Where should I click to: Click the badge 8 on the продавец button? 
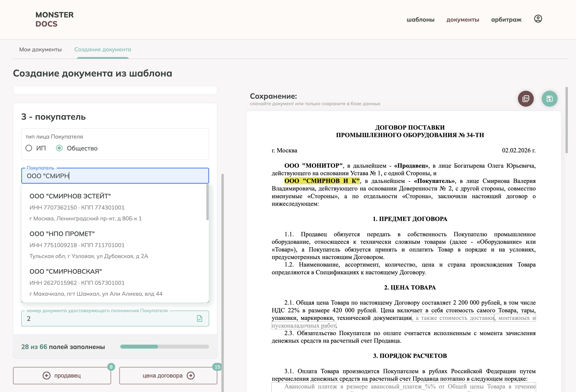pos(111,367)
